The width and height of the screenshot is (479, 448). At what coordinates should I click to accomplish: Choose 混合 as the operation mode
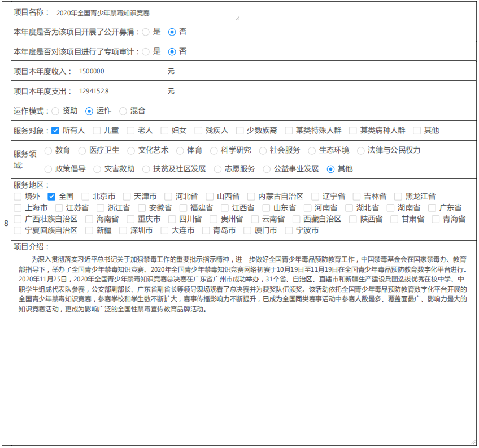point(123,111)
